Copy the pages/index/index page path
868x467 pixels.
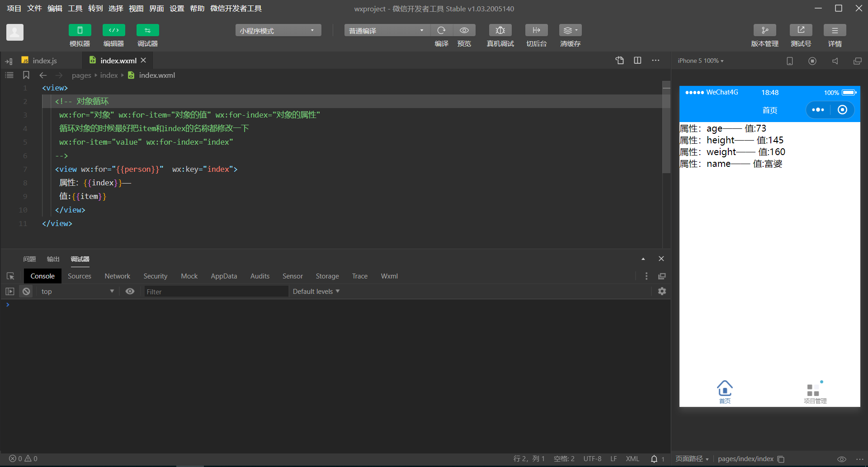click(781, 459)
